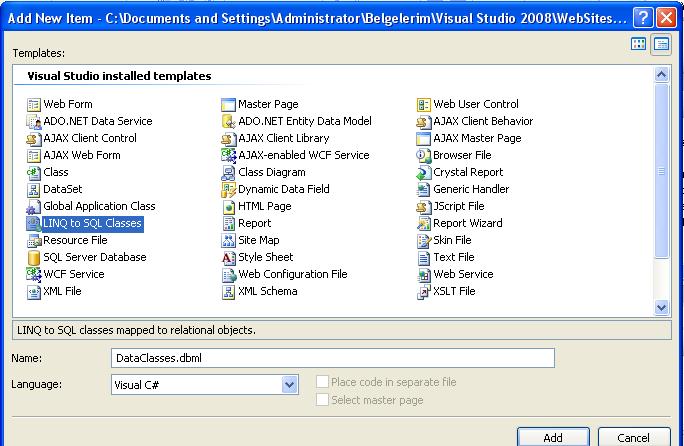Screen dimensions: 684x446
Task: Select the "Crystal Report" label
Action: (468, 172)
